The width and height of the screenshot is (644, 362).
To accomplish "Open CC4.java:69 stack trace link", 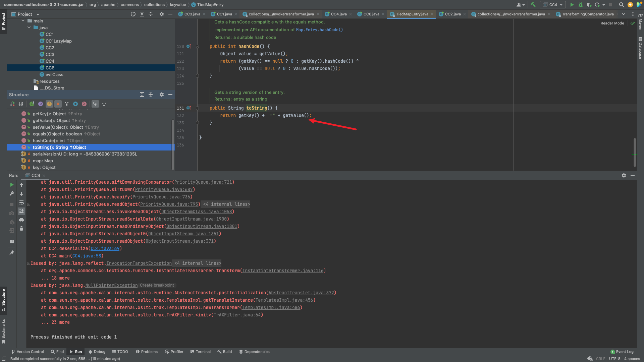I will 105,248.
